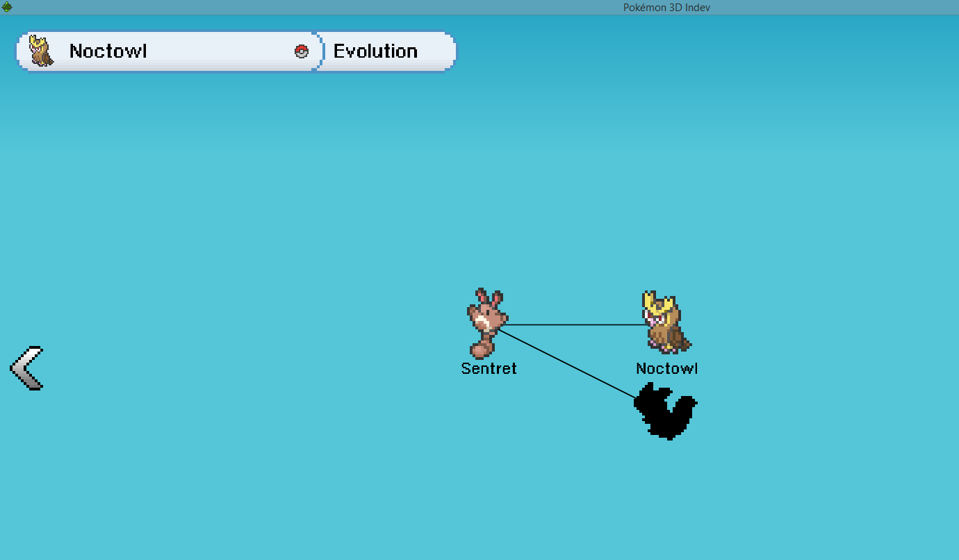Click the back arrow chevron

pyautogui.click(x=26, y=368)
